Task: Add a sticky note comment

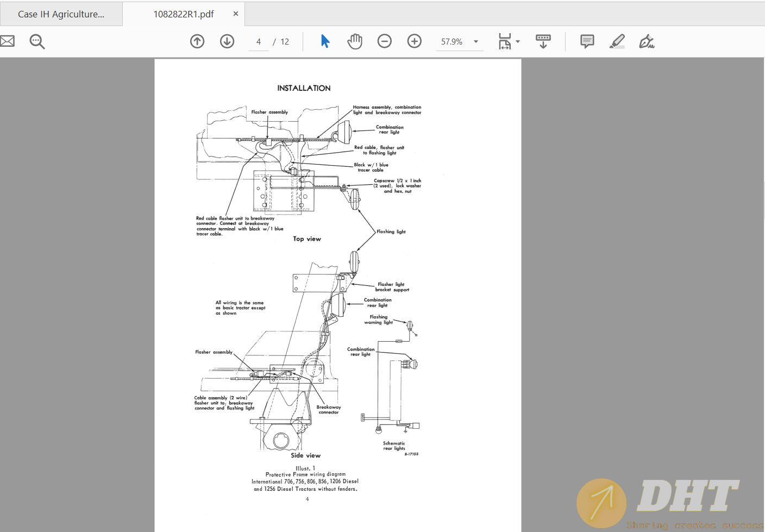Action: [x=587, y=41]
